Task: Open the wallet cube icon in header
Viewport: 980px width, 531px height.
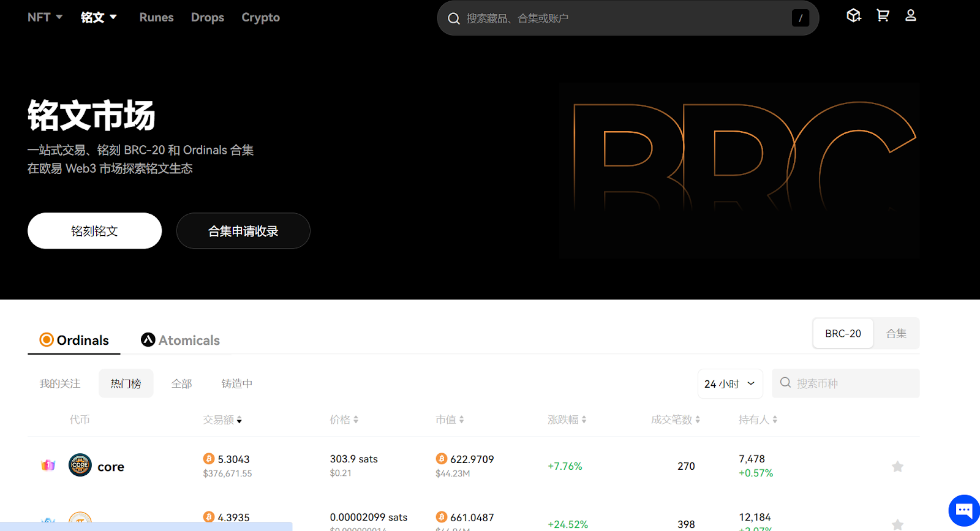Action: point(854,16)
